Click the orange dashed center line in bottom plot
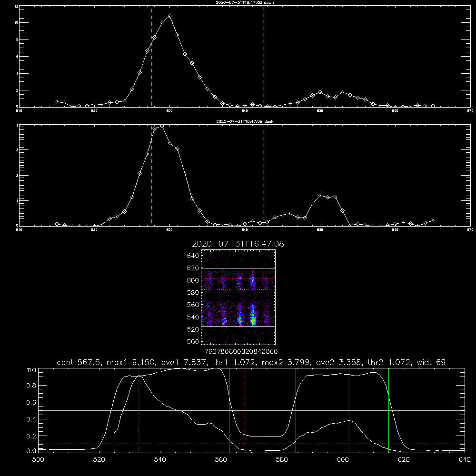 pos(244,410)
